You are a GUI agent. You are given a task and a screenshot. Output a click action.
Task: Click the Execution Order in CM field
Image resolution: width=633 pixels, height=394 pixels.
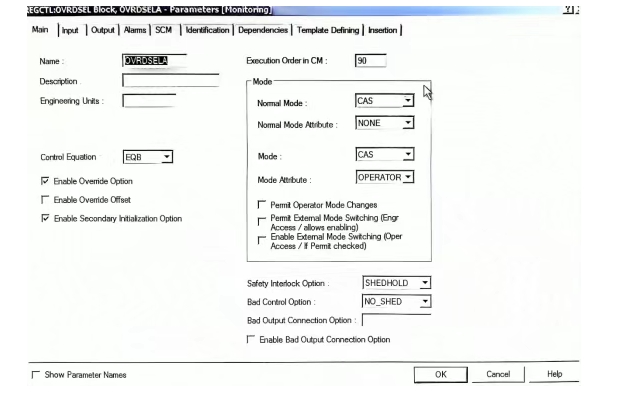point(371,61)
